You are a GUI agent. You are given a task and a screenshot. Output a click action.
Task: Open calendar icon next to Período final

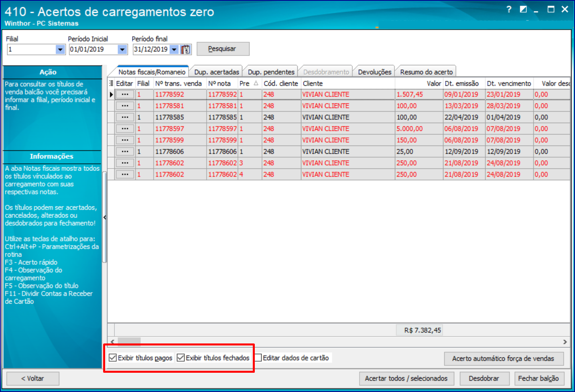tap(185, 49)
